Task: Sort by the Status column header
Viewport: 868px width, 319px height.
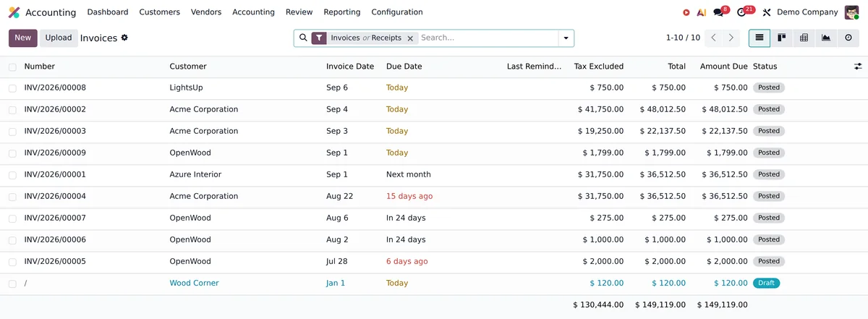Action: (765, 67)
